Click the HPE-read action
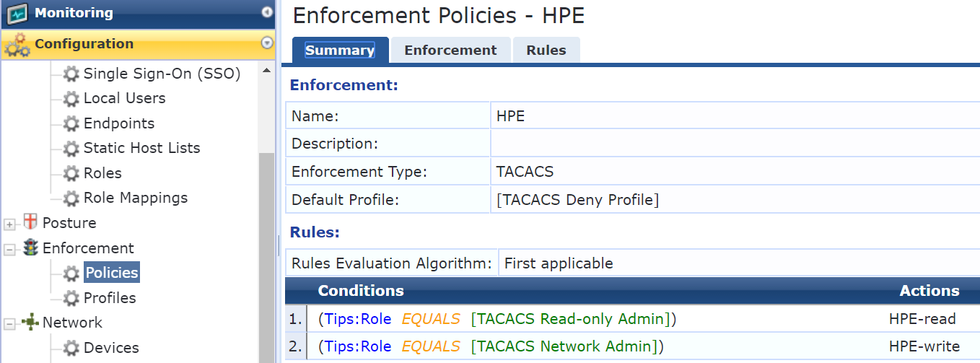Screen dimensions: 980x363 (x=922, y=319)
